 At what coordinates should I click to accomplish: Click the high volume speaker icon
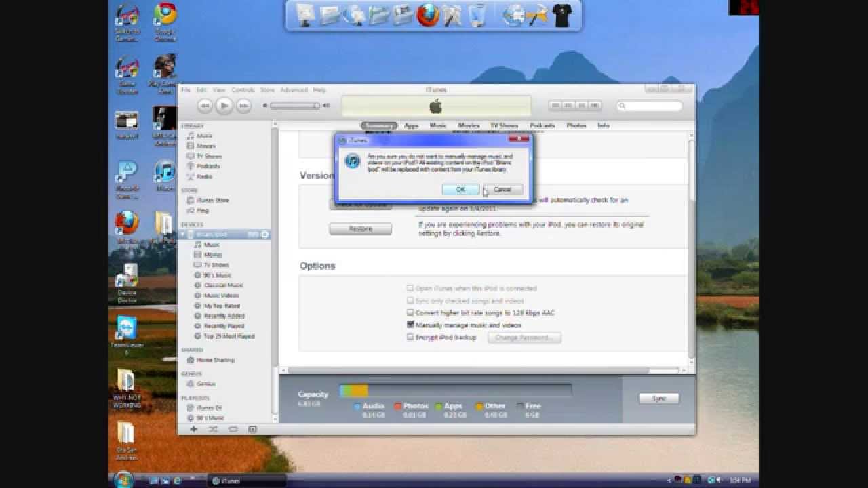tap(326, 106)
